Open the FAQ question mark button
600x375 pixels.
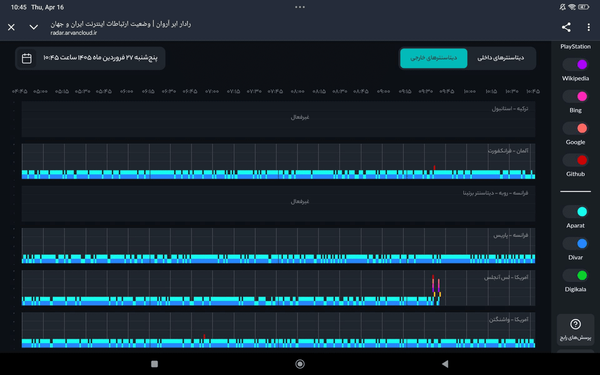tap(575, 329)
